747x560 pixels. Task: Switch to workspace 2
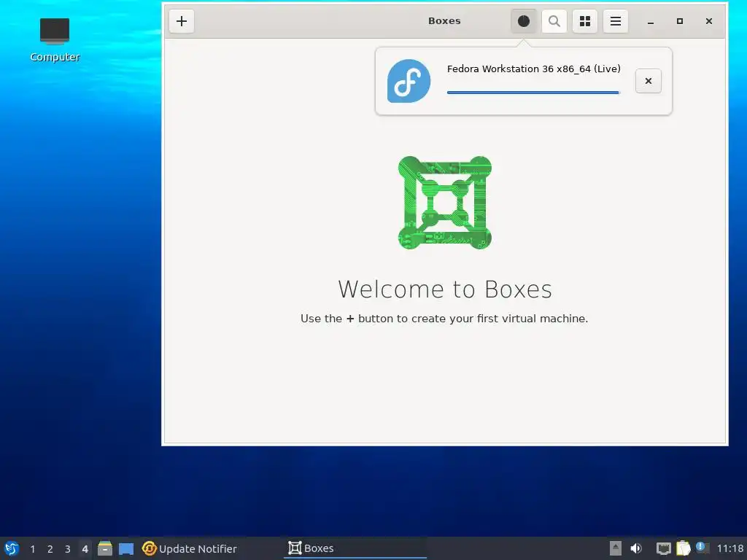50,549
